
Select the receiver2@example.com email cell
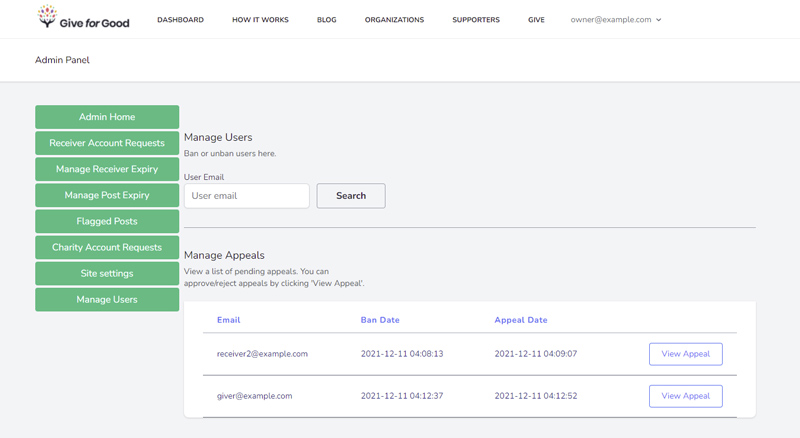coord(262,354)
